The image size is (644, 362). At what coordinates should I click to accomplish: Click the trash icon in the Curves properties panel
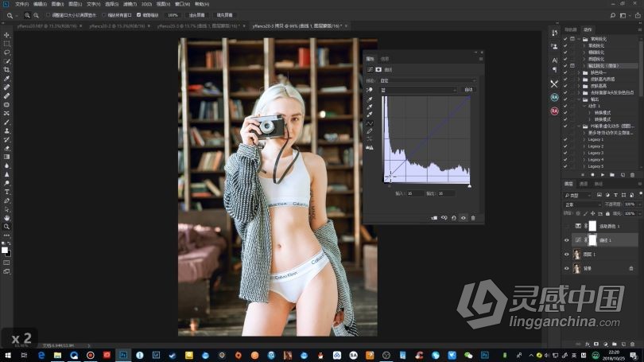(473, 217)
